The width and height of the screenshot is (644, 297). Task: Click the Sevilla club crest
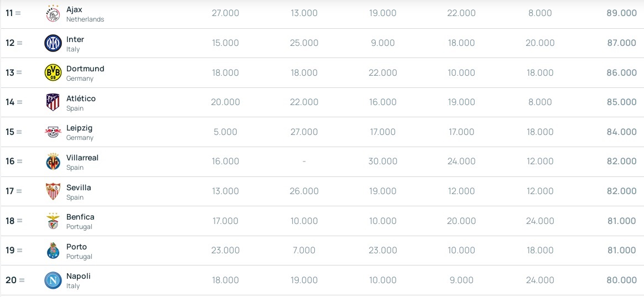(53, 191)
